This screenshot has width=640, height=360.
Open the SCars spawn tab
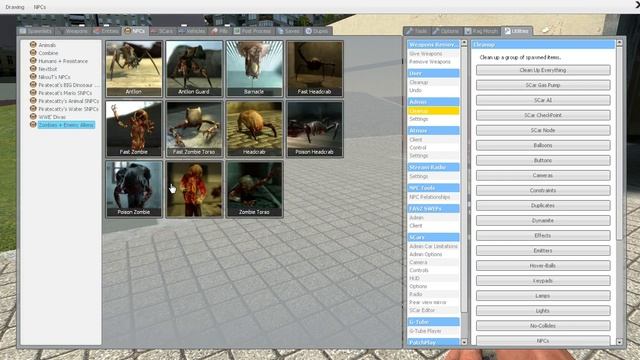click(162, 31)
